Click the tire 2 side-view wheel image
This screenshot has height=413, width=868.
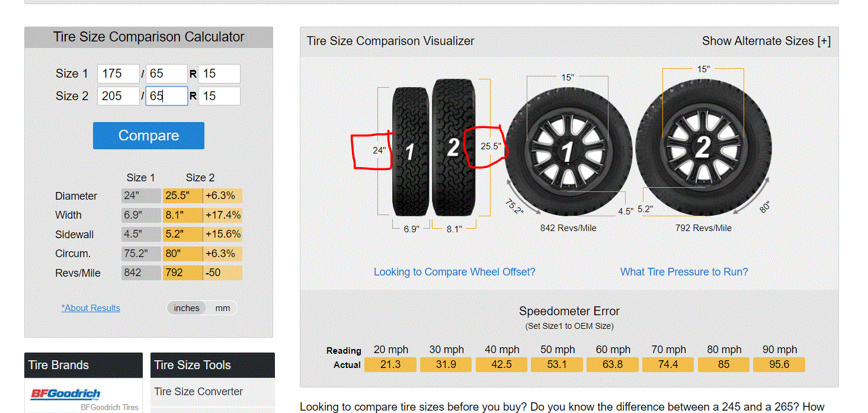(x=703, y=147)
